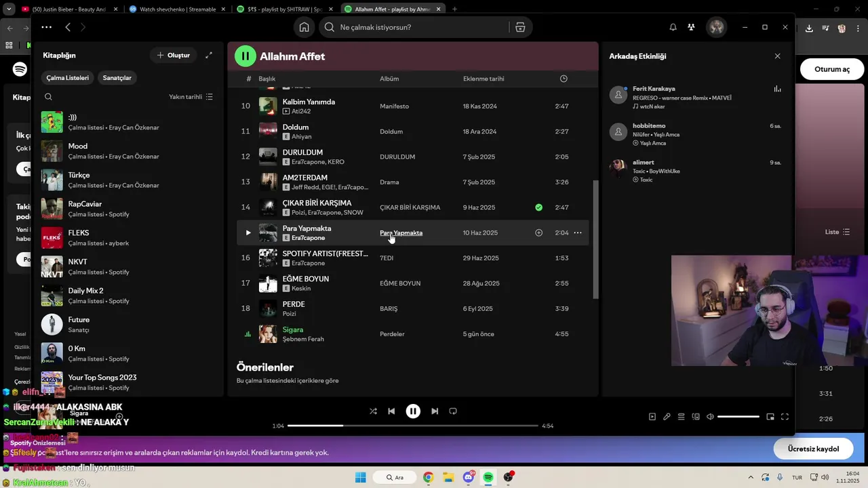The width and height of the screenshot is (868, 488).
Task: Open alimert friend activity entry
Action: click(696, 171)
